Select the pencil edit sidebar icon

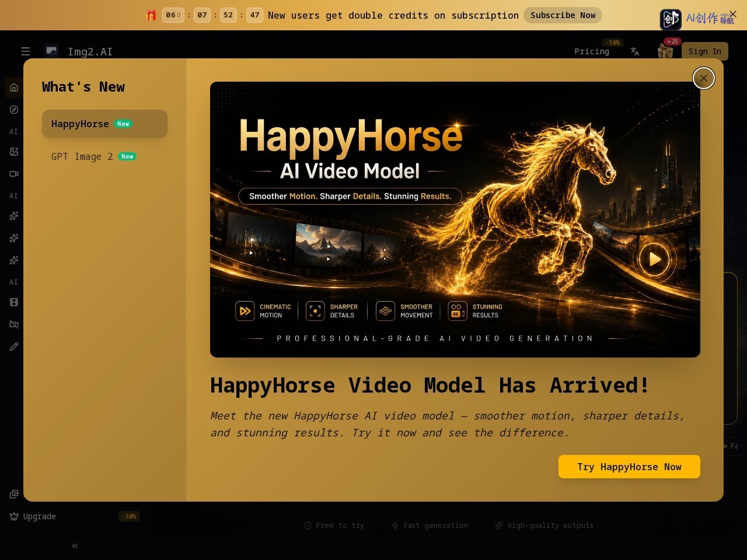pyautogui.click(x=14, y=346)
